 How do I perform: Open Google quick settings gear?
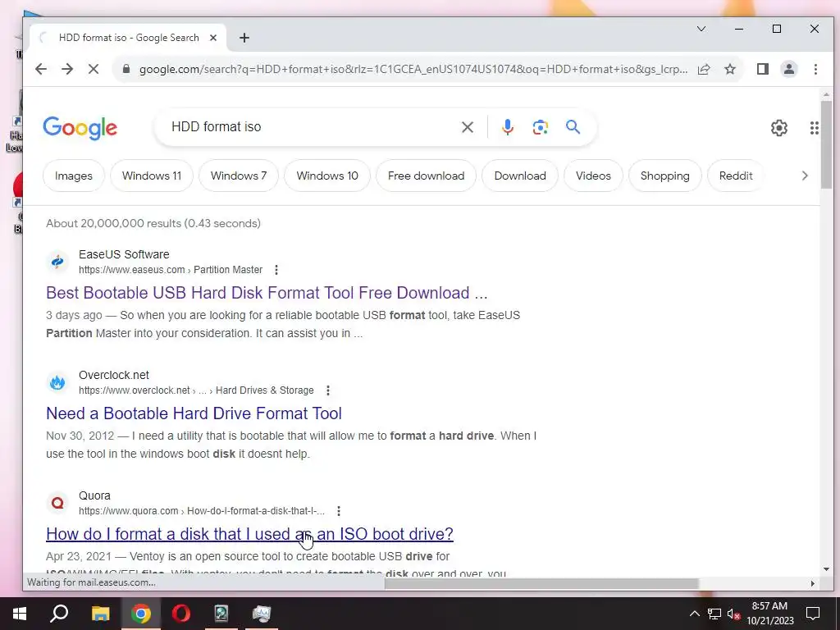(779, 128)
